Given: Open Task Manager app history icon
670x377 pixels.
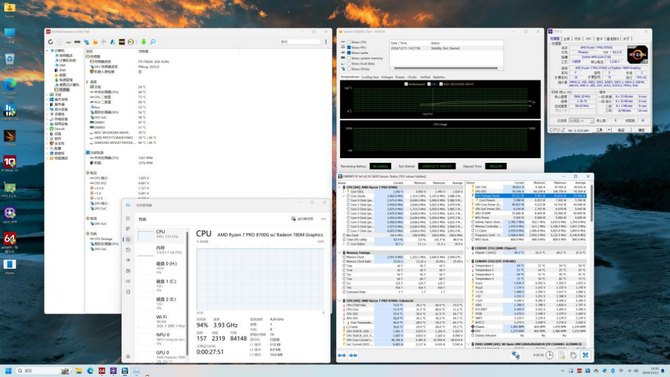Looking at the screenshot, I should [128, 250].
